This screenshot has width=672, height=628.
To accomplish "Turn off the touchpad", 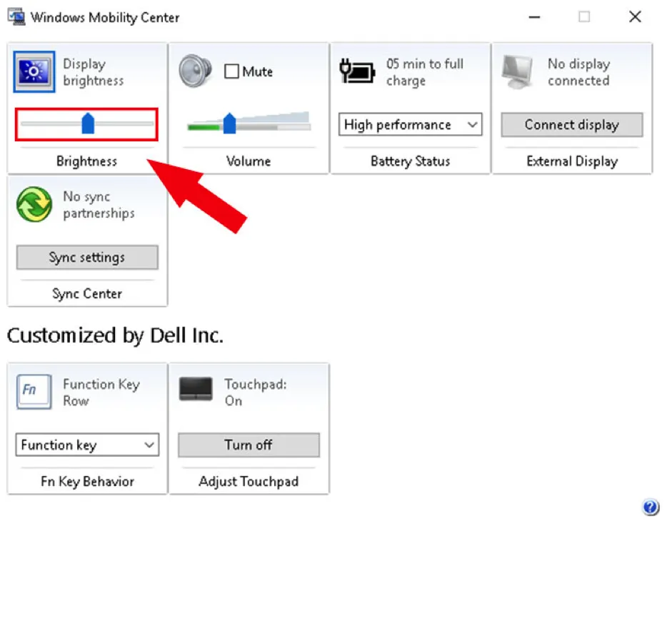I will tap(248, 445).
